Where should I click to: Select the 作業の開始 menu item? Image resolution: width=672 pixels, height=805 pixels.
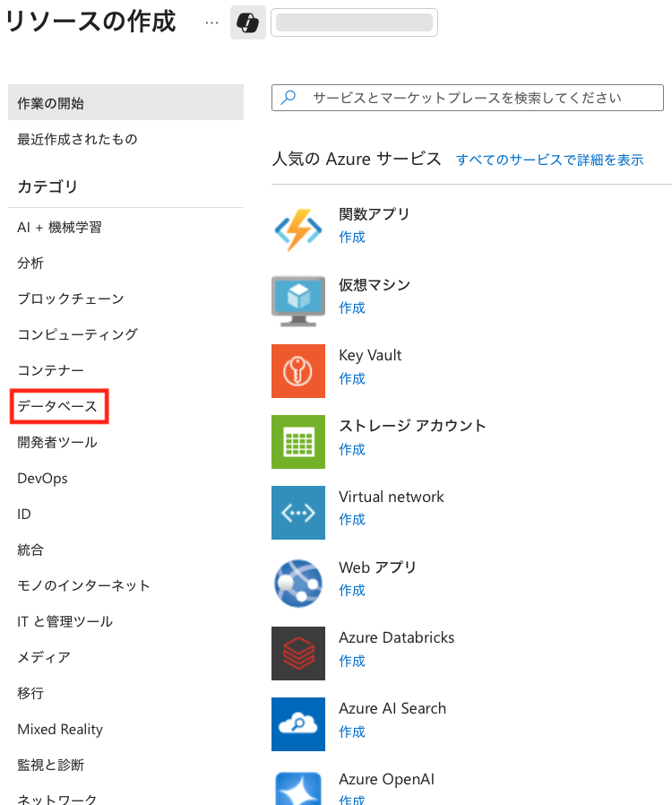[125, 103]
